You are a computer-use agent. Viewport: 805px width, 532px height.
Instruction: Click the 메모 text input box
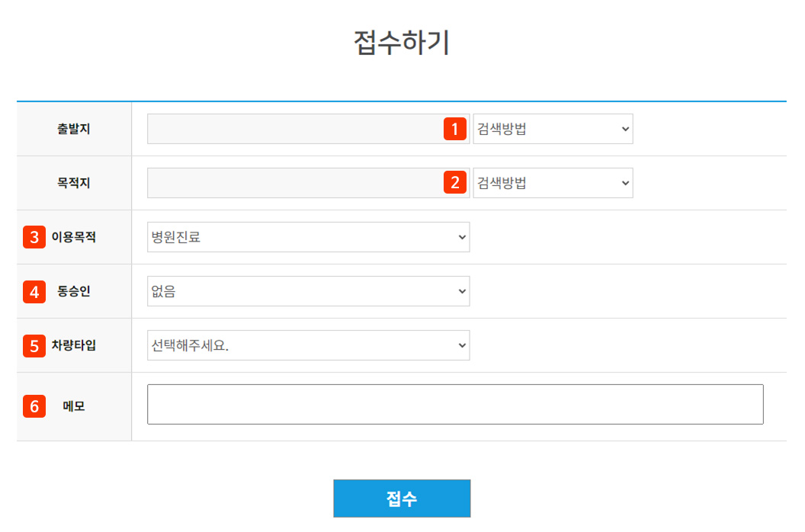click(455, 404)
